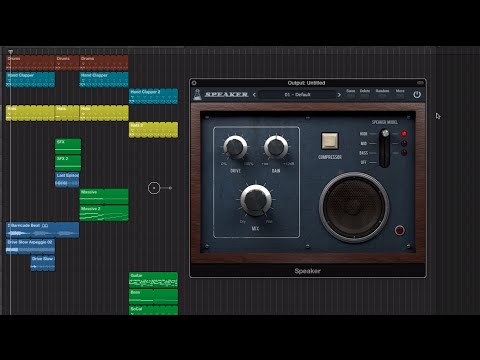Screen dimensions: 480x360
Task: Select the Hats 2 region
Action: (153, 130)
